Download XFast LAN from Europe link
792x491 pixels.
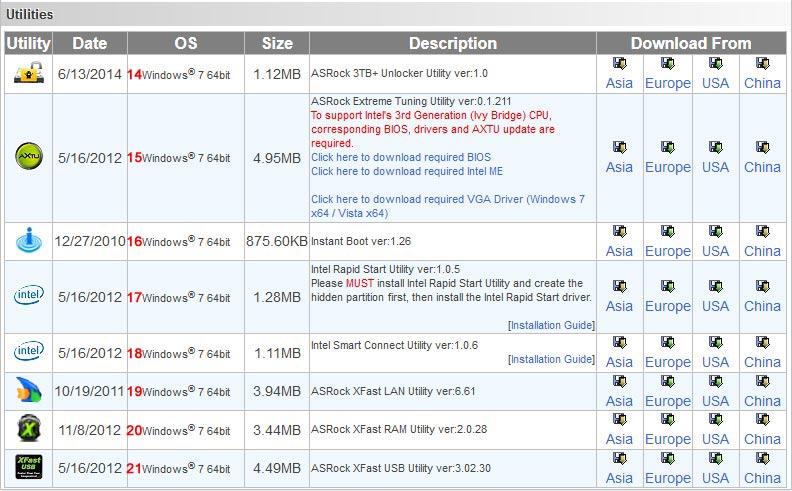(x=668, y=401)
